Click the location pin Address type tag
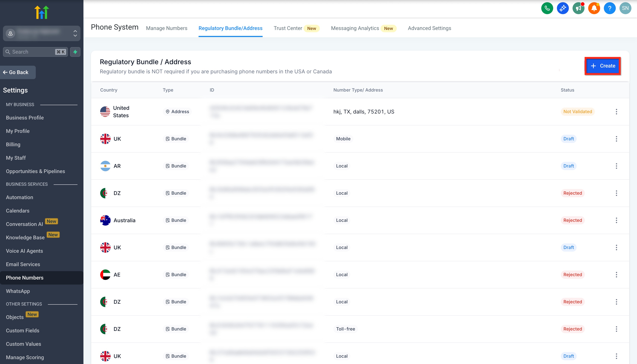This screenshot has height=364, width=637. [x=177, y=111]
